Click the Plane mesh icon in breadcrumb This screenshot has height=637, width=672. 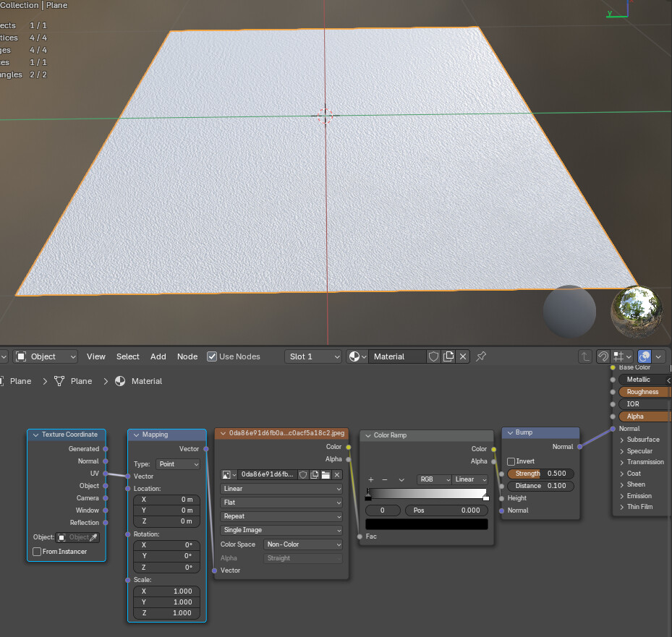pyautogui.click(x=59, y=381)
